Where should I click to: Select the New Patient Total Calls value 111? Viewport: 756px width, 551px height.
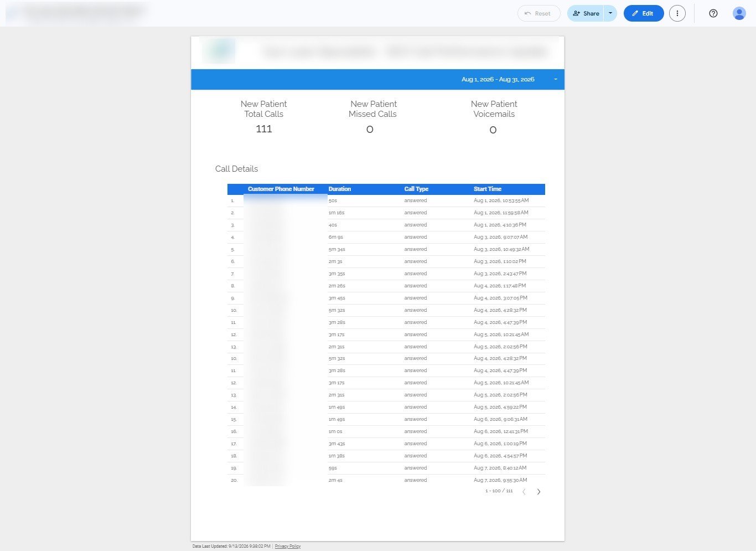coord(264,129)
